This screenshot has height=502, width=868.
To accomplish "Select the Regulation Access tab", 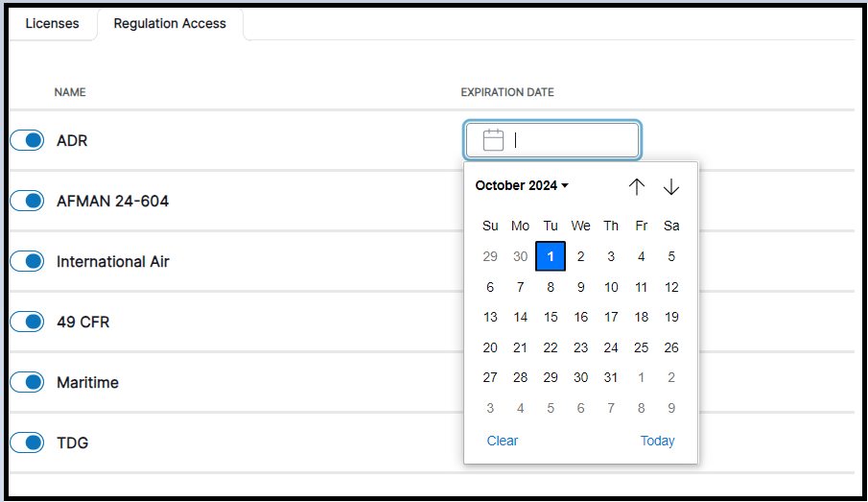I will (x=170, y=23).
